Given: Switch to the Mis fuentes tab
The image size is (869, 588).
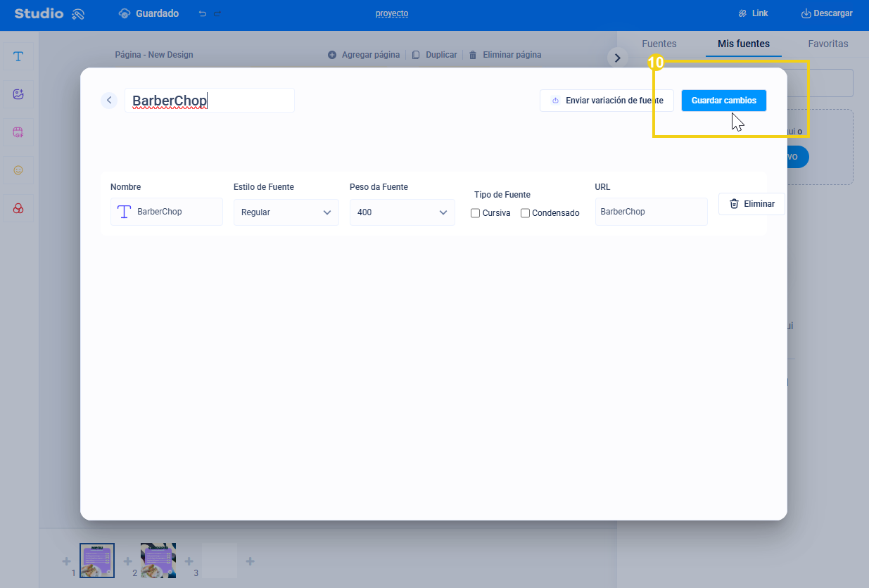Looking at the screenshot, I should click(744, 44).
